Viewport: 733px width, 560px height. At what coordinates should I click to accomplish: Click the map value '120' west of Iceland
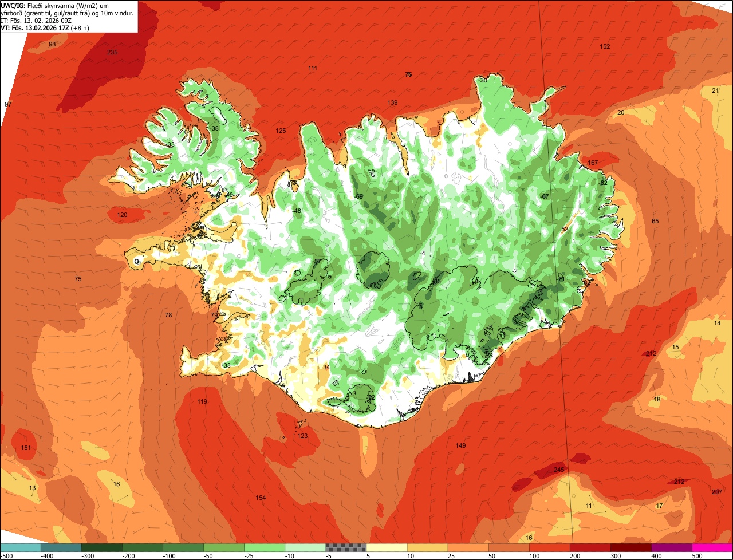(122, 215)
